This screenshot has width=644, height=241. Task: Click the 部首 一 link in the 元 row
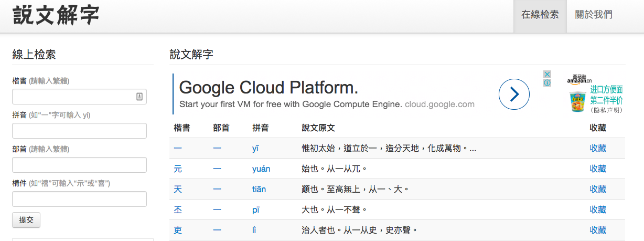click(217, 169)
